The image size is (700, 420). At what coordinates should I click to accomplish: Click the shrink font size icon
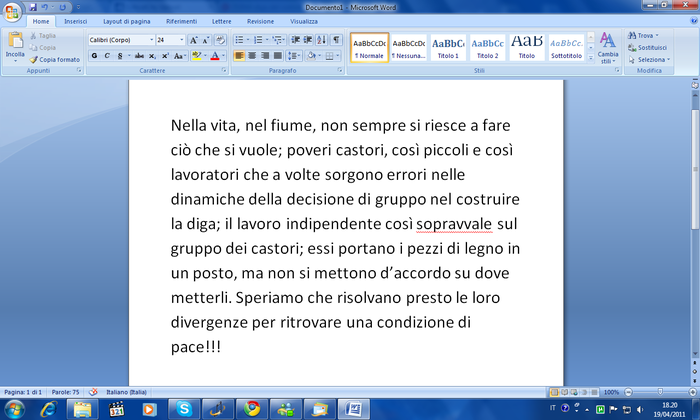click(x=205, y=40)
